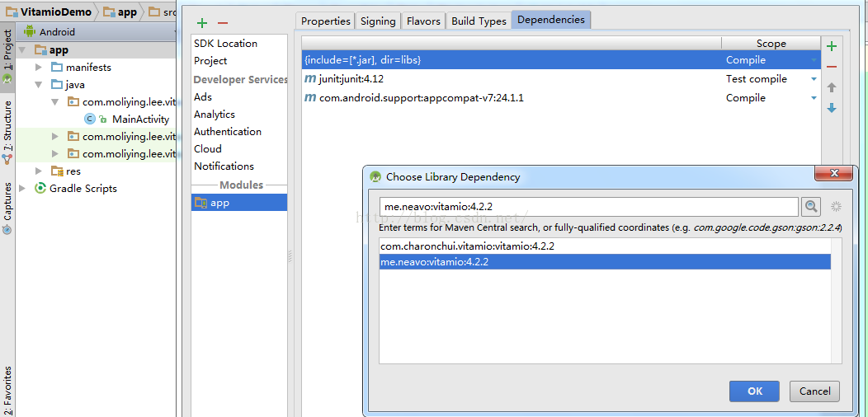Click the green plus to add module
The image size is (868, 417).
point(202,23)
